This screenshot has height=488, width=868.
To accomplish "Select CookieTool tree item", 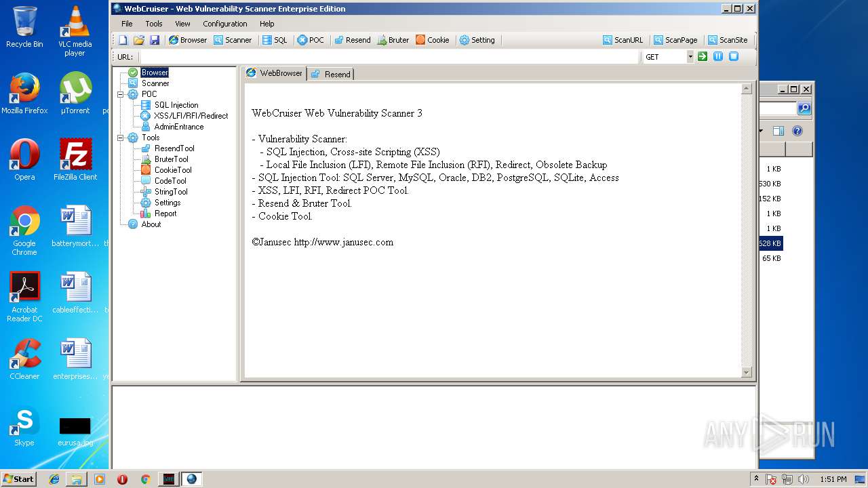I will tap(173, 170).
